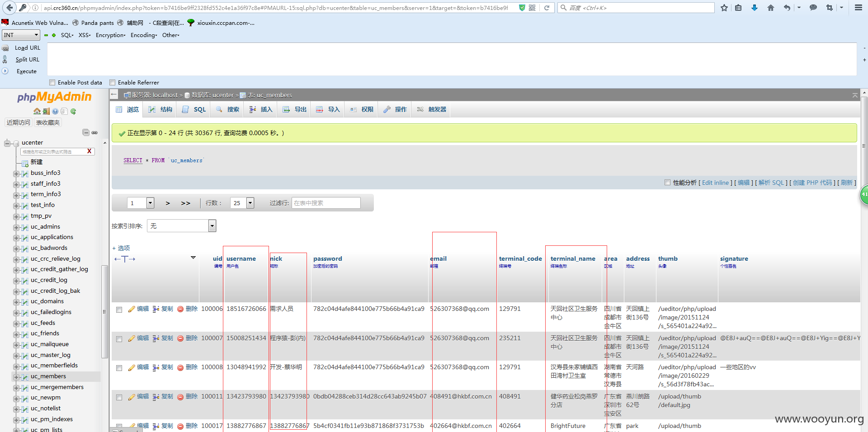Viewport: 868px width, 432px height.
Task: Open the 触发器 triggers tab
Action: click(x=432, y=109)
